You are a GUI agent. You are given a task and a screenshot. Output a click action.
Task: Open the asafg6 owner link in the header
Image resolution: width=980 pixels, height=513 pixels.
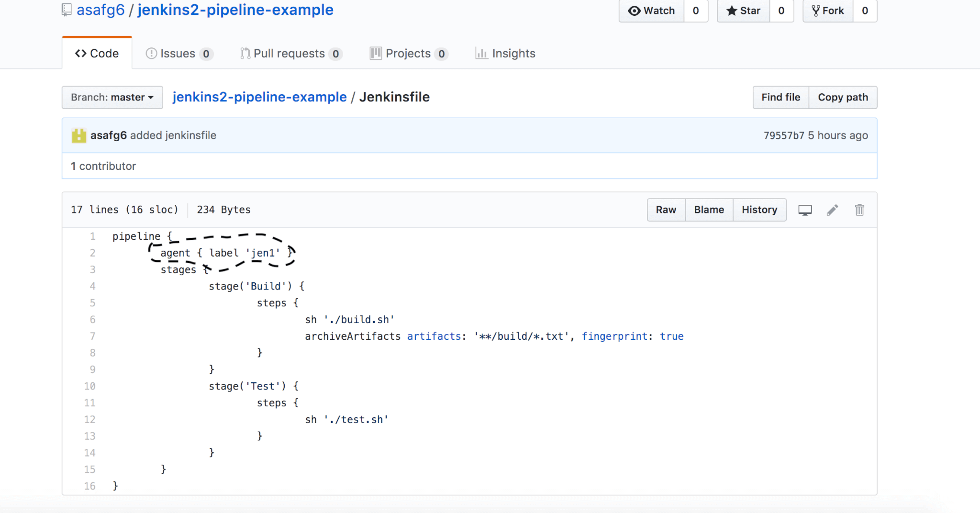point(100,10)
